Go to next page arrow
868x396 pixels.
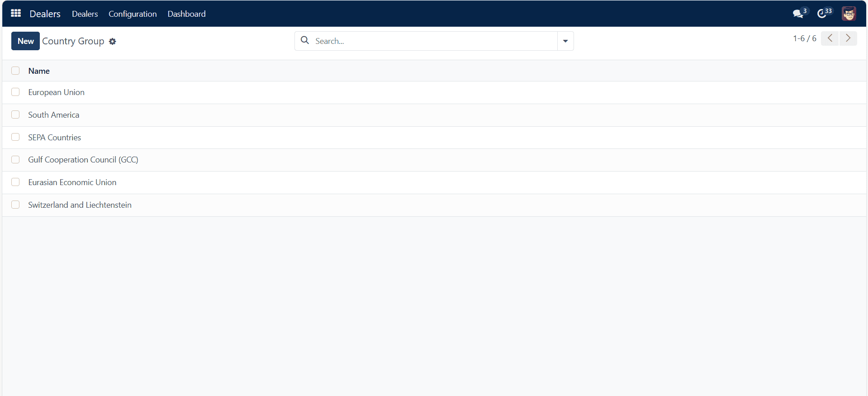(848, 38)
